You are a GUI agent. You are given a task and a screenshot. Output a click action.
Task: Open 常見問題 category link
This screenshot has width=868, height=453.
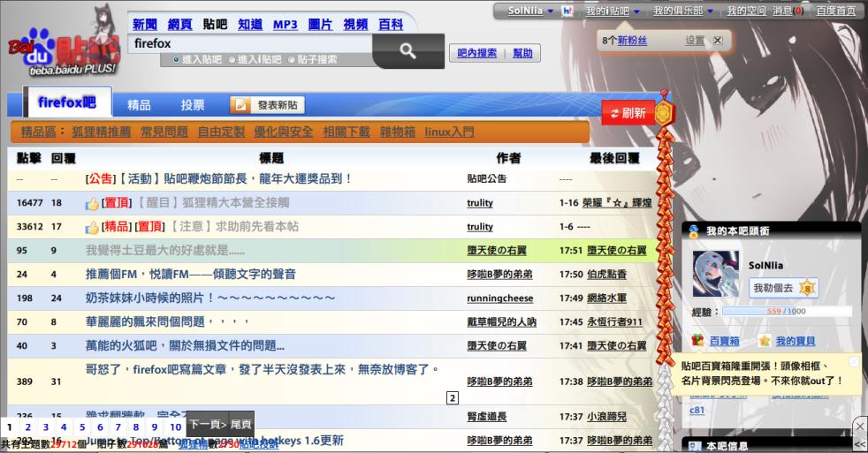click(x=164, y=132)
